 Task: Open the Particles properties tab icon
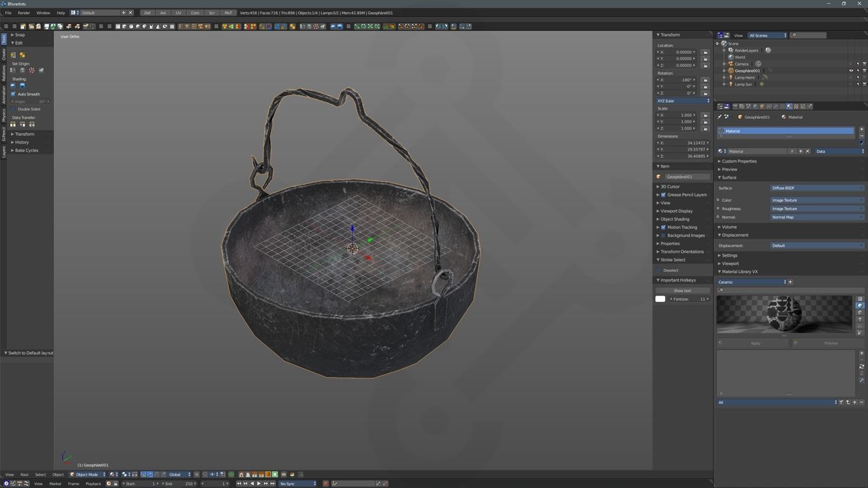click(x=803, y=106)
